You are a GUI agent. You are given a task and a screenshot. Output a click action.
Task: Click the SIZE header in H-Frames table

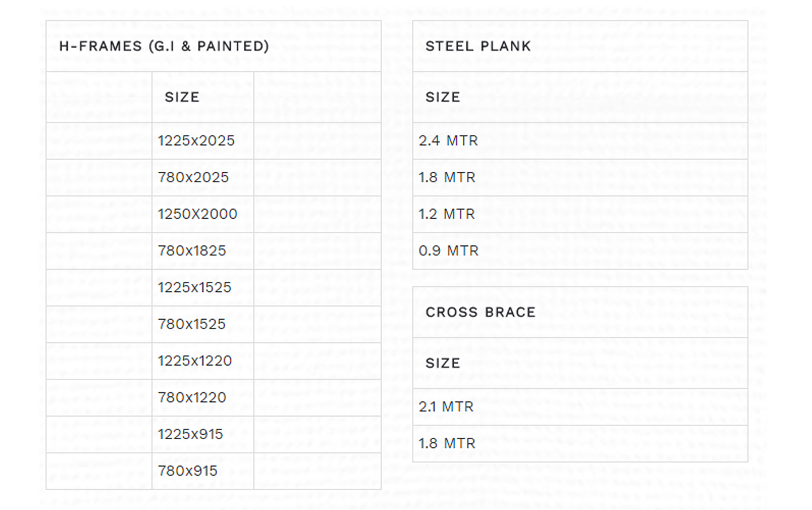click(x=182, y=97)
